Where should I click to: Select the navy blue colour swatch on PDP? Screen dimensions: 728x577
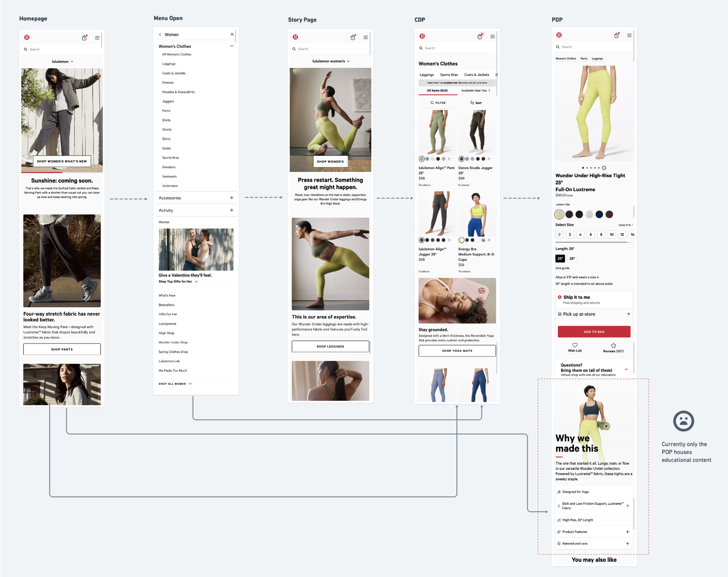tap(599, 215)
